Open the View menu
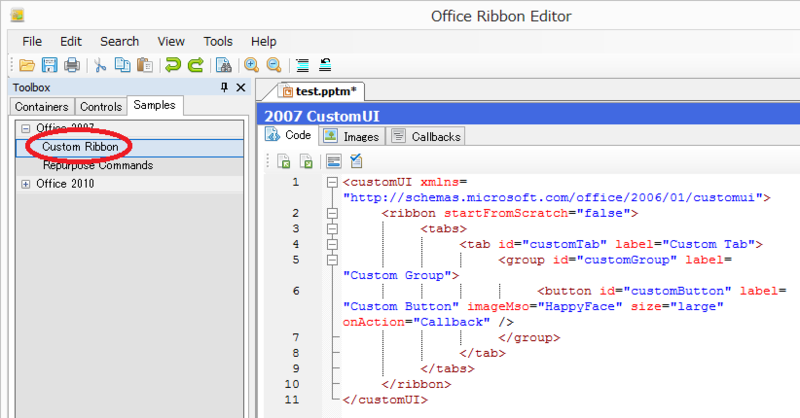 coord(171,41)
